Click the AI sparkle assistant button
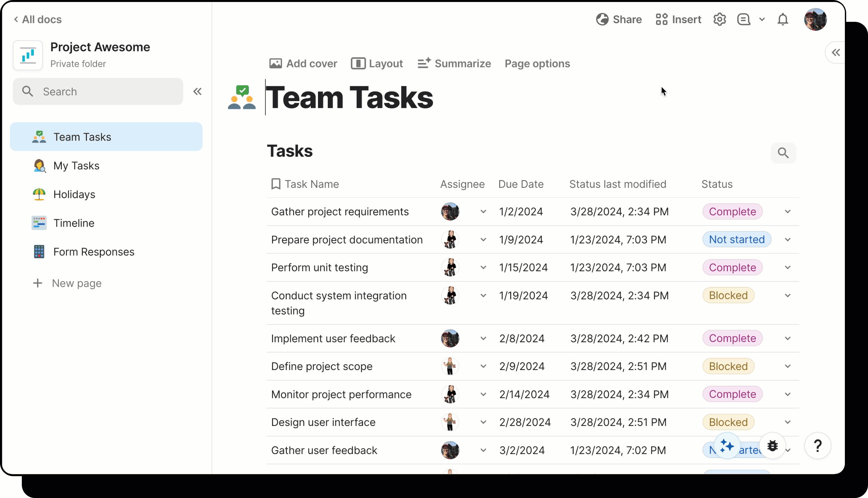This screenshot has width=868, height=498. [727, 446]
